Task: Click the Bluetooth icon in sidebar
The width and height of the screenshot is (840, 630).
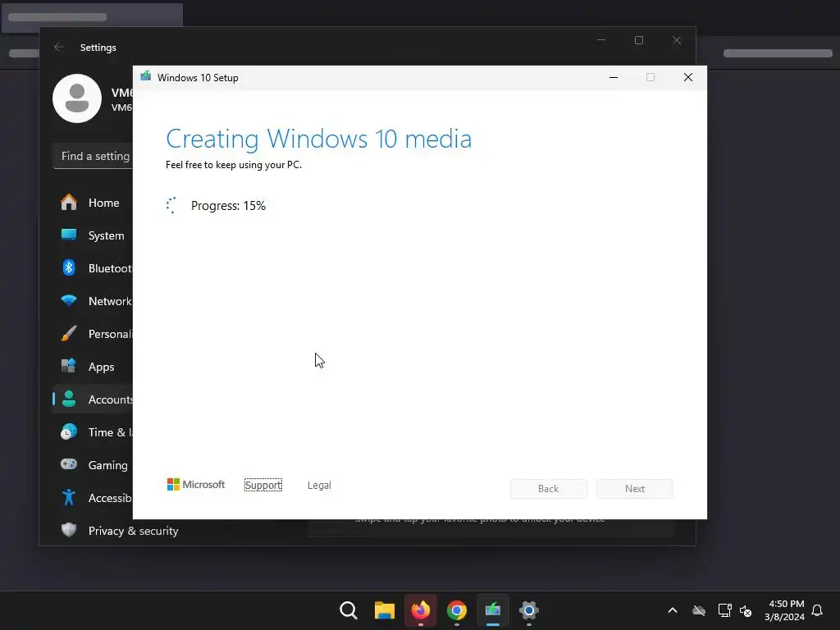Action: 69,267
